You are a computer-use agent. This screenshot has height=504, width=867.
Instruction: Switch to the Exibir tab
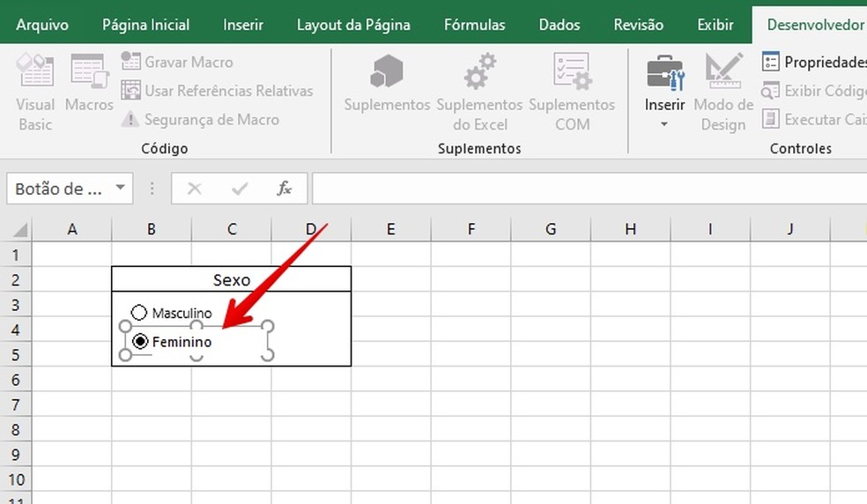click(715, 25)
